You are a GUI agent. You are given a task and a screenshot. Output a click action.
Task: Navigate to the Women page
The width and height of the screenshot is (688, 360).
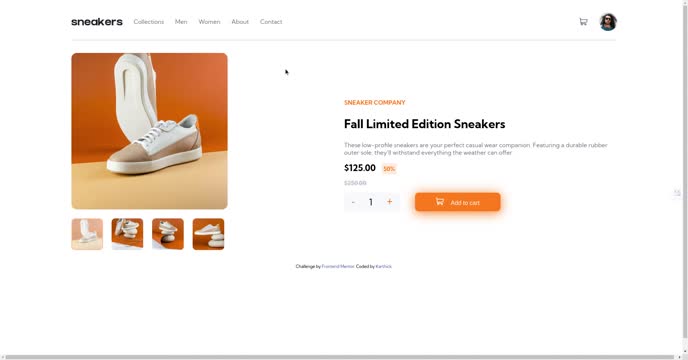pos(209,22)
